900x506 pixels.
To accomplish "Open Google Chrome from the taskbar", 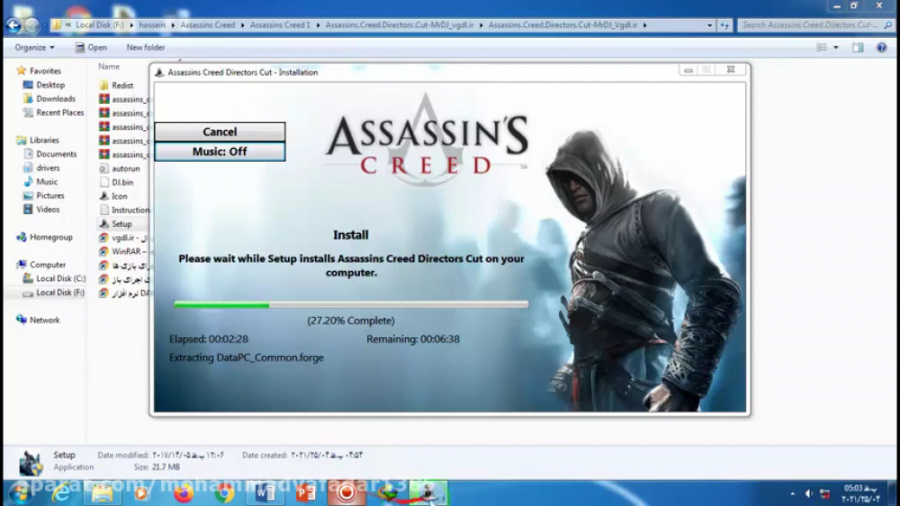I will pos(224,493).
